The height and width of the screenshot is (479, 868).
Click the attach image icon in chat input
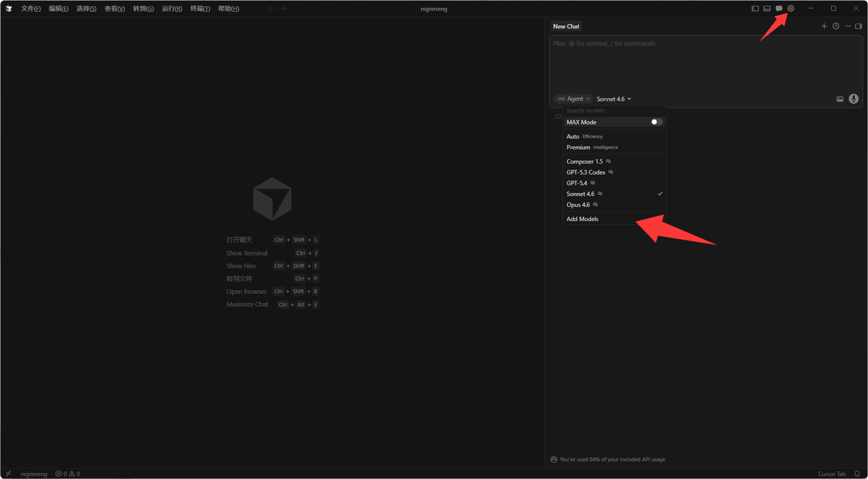(840, 99)
